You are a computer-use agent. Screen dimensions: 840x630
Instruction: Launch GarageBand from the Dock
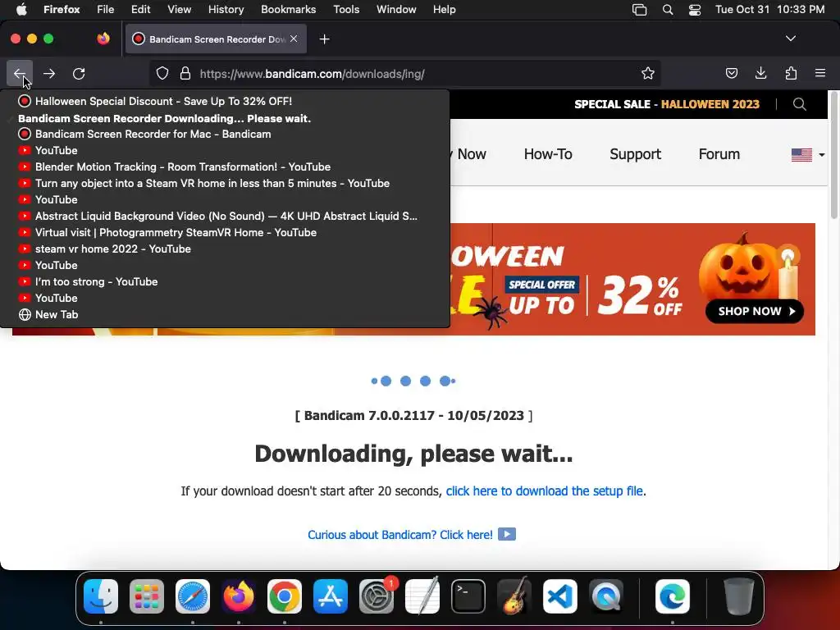[x=514, y=596]
